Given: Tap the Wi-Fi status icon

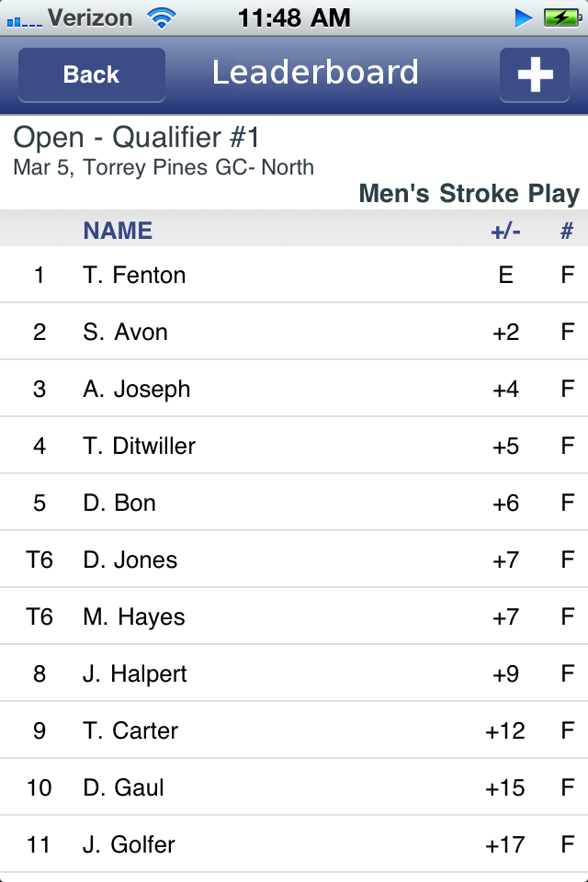Looking at the screenshot, I should [x=162, y=17].
